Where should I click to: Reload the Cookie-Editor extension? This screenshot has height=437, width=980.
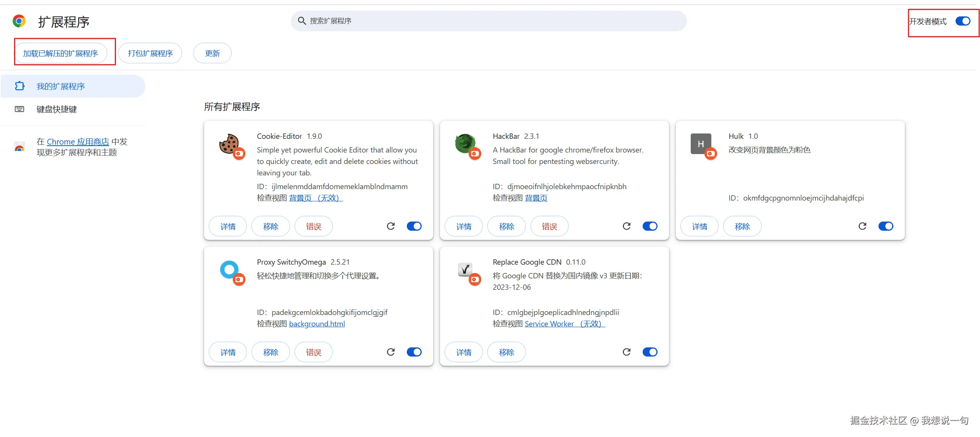click(391, 226)
